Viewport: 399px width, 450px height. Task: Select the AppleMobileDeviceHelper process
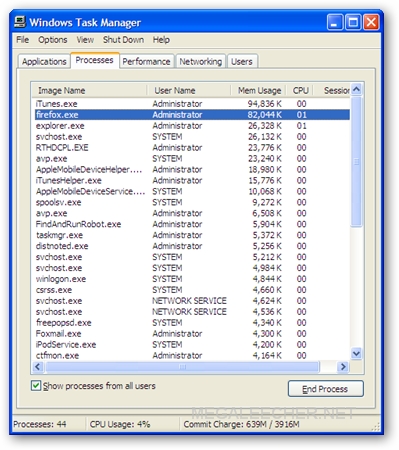(191, 169)
